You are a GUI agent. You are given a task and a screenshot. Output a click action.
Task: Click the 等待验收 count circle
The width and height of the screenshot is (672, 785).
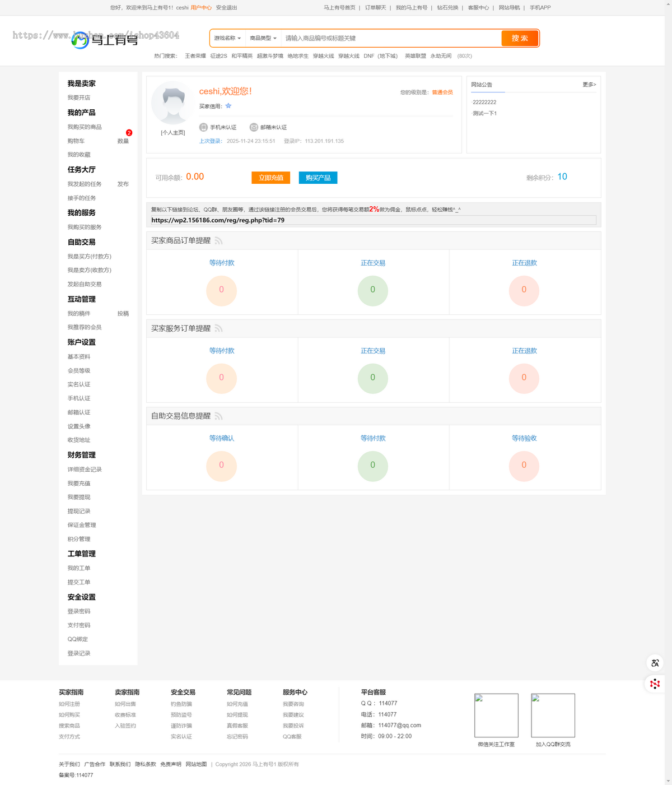click(x=524, y=466)
